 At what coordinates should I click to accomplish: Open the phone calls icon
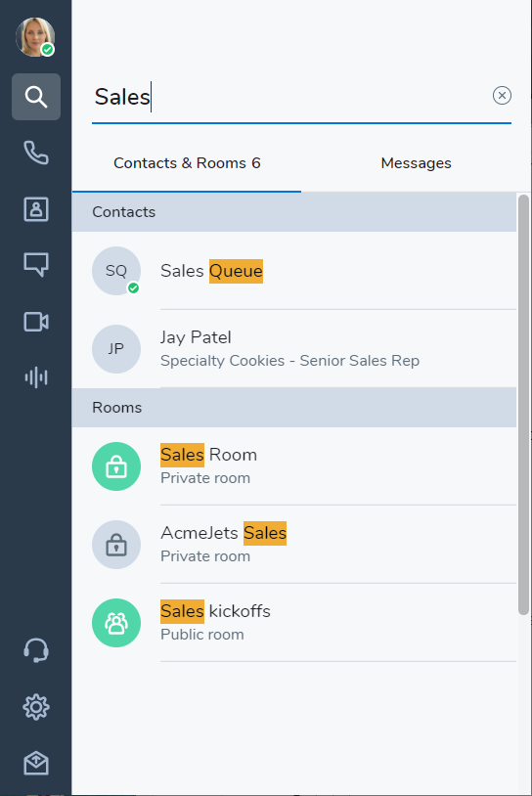pos(36,153)
